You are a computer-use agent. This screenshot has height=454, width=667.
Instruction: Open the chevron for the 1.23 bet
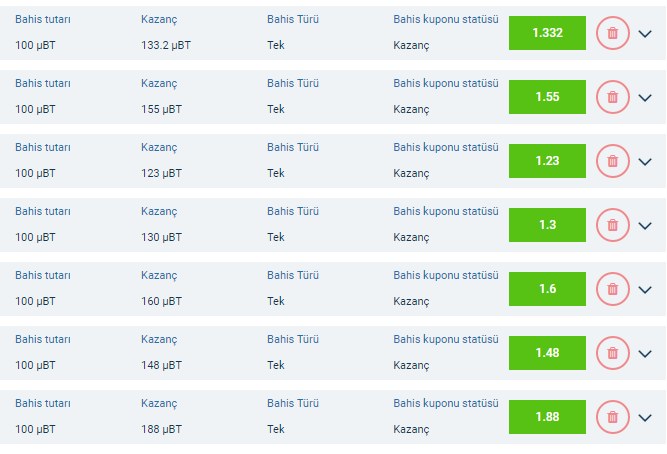tap(645, 162)
